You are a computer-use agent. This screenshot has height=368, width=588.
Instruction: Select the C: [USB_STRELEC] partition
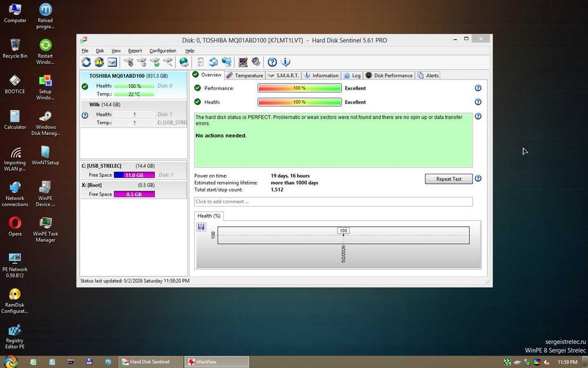(x=134, y=171)
